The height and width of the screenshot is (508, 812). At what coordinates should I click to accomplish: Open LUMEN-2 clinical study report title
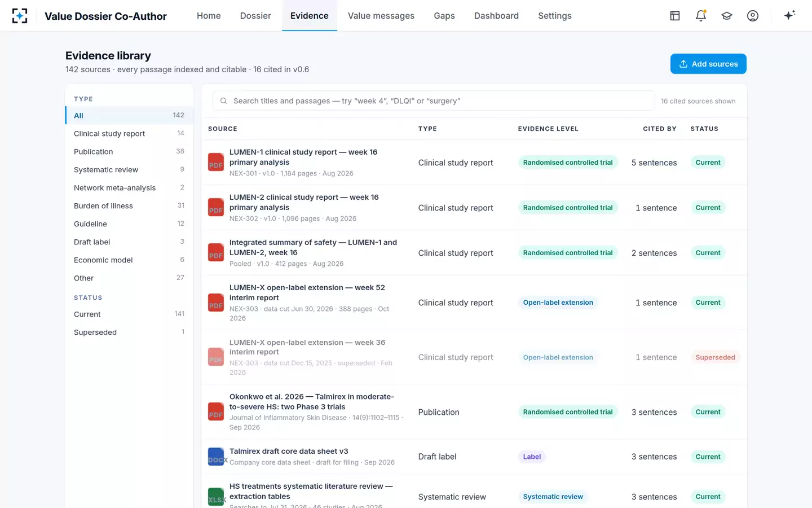(304, 202)
